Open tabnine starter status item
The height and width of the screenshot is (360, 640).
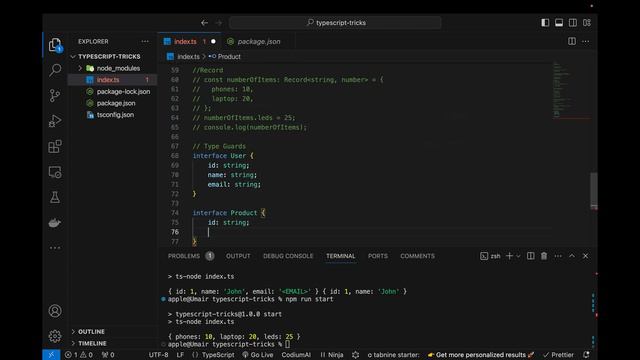pyautogui.click(x=393, y=355)
